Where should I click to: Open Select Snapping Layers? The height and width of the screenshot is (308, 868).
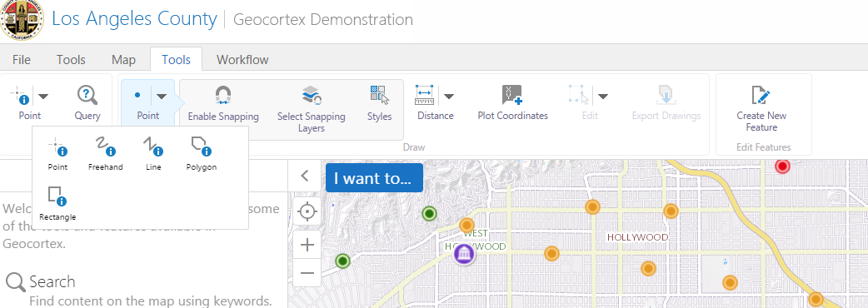tap(311, 109)
